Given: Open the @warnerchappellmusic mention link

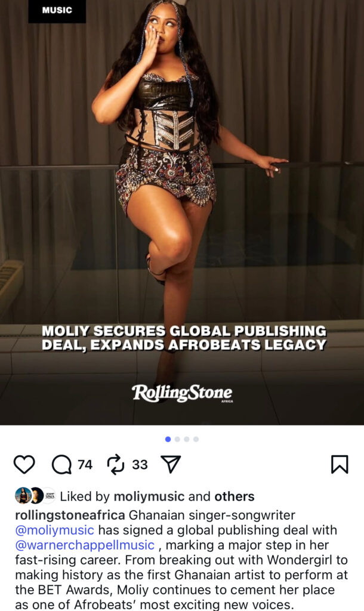Looking at the screenshot, I should click(85, 545).
